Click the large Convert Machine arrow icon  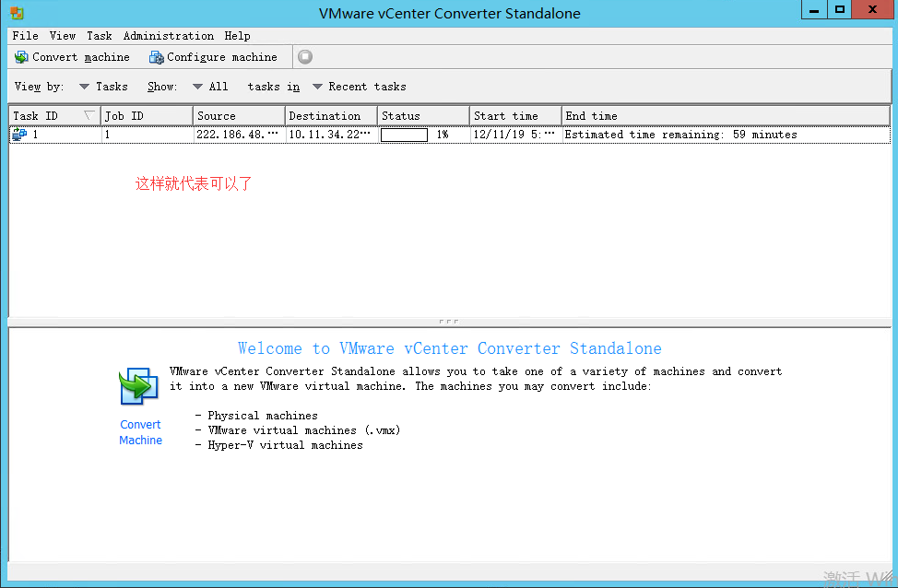coord(138,386)
